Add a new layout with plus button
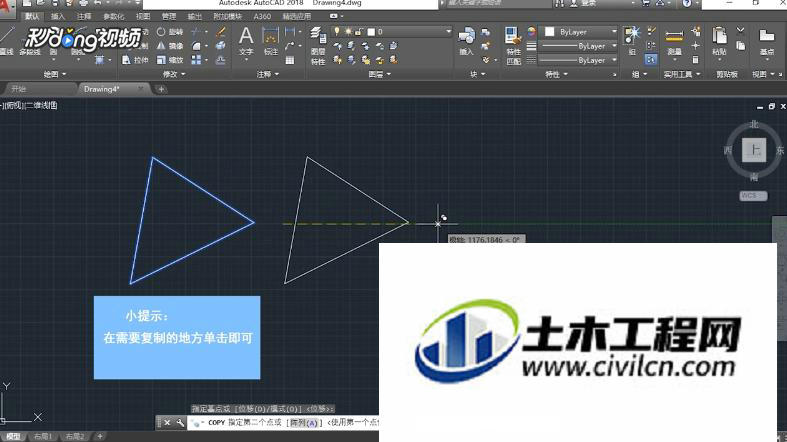Viewport: 787px width, 442px height. click(100, 436)
